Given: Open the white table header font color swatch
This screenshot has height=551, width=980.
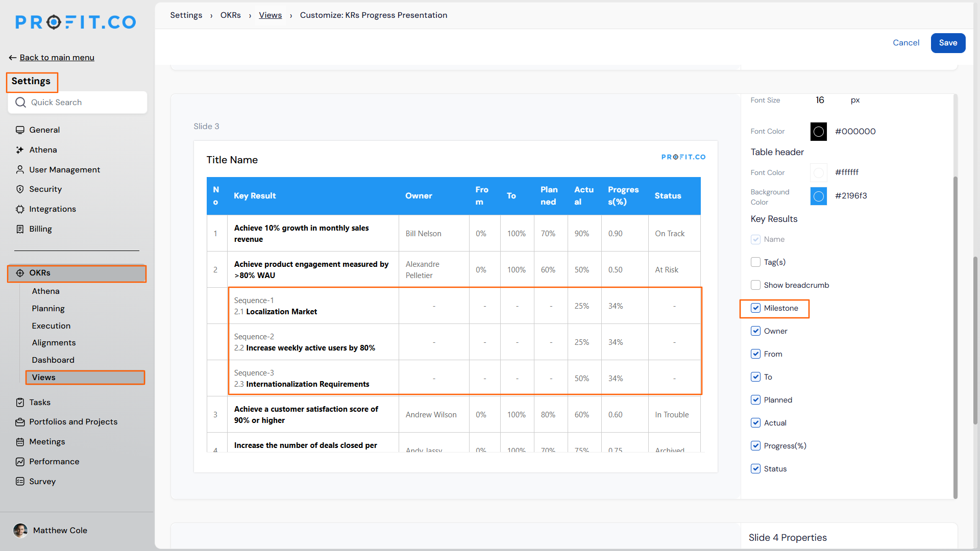Looking at the screenshot, I should 819,172.
